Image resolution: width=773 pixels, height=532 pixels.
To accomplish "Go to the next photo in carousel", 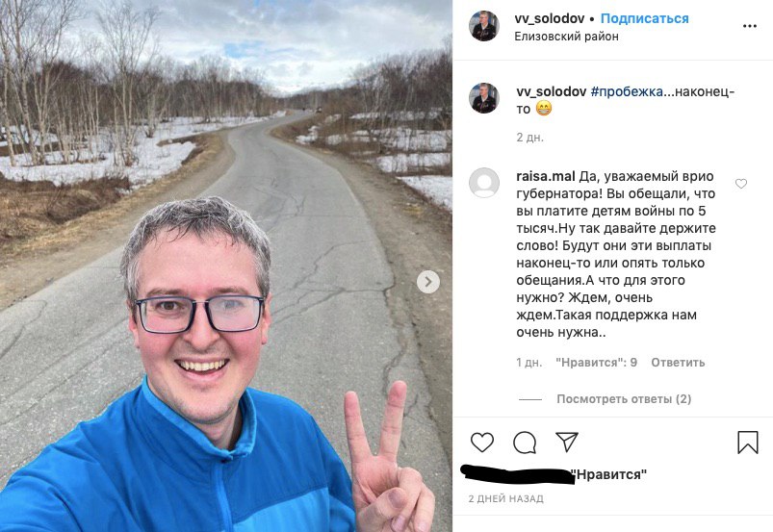I will (428, 282).
